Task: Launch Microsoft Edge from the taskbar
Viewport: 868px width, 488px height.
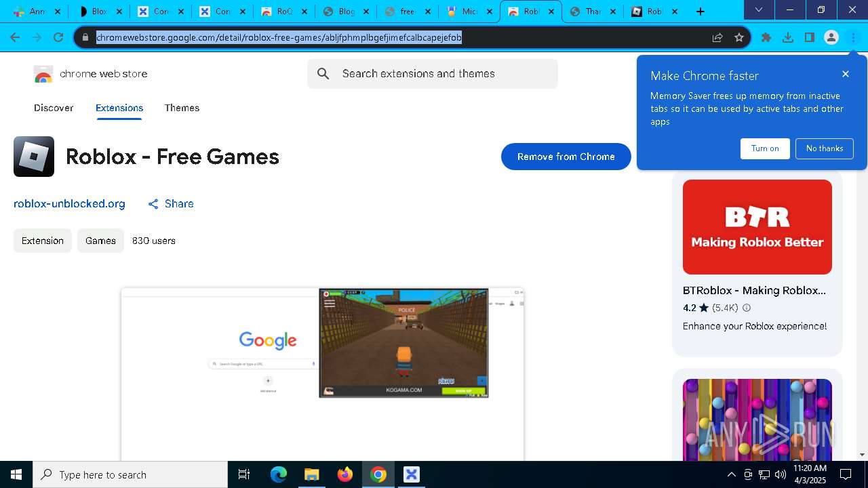Action: 279,474
